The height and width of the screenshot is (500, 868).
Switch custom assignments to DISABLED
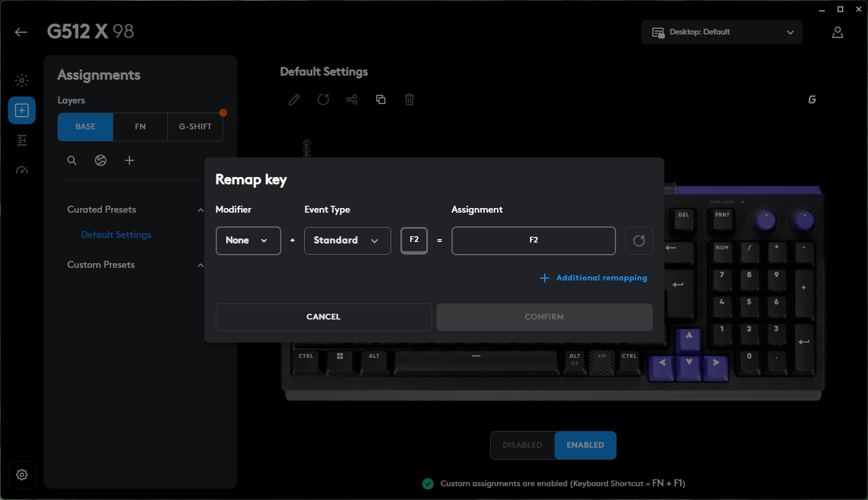522,445
